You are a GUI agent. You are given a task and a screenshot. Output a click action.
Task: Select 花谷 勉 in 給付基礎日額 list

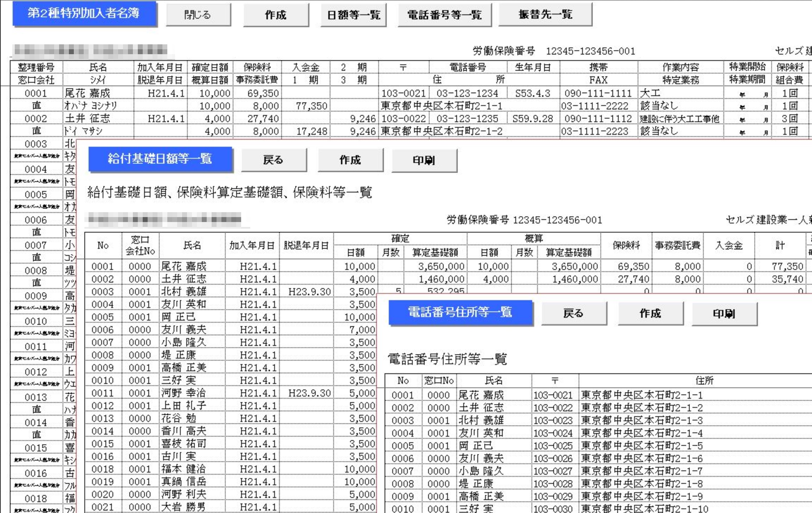(x=179, y=418)
